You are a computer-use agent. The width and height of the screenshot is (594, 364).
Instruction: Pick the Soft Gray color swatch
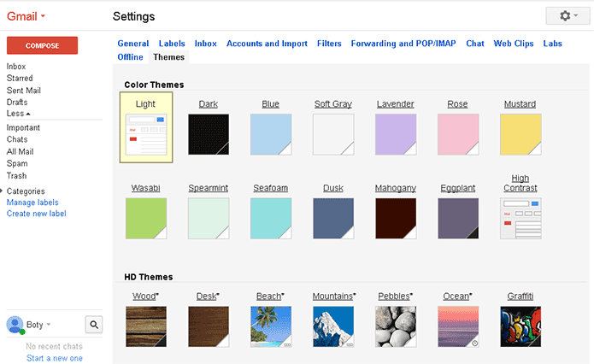tap(333, 134)
